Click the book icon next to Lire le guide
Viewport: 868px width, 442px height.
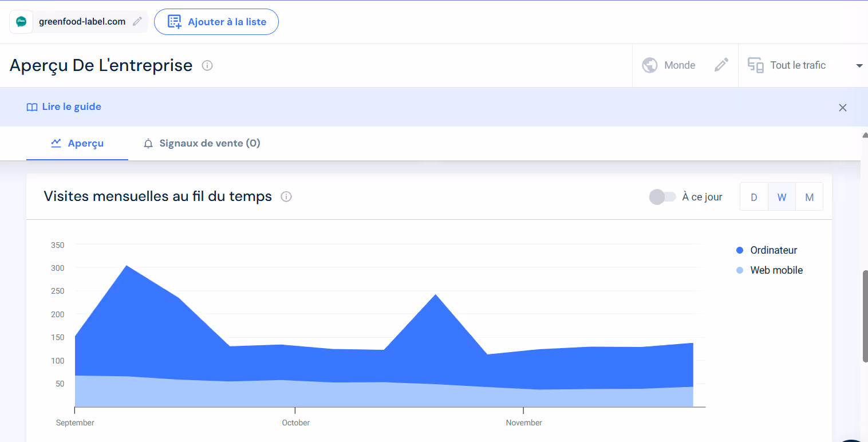point(32,107)
